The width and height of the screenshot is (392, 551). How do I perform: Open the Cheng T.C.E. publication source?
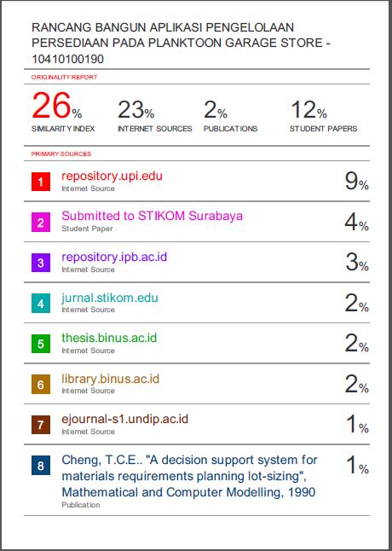[189, 476]
